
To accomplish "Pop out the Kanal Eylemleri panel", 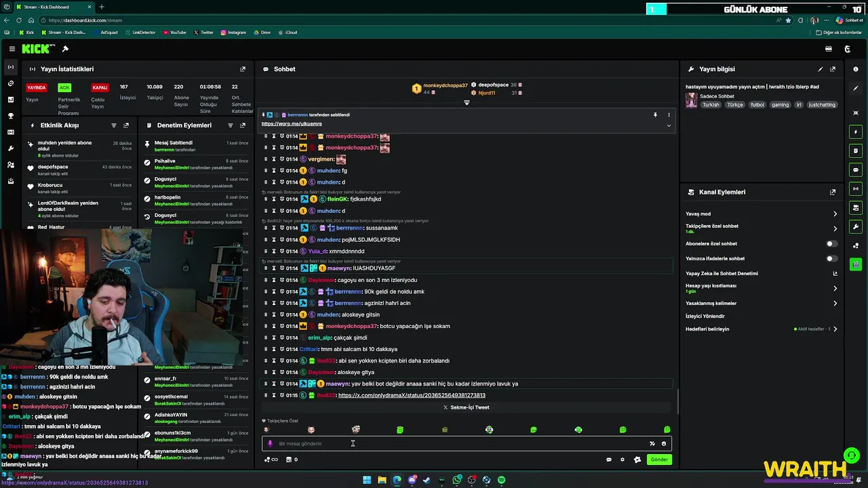I will (x=833, y=192).
